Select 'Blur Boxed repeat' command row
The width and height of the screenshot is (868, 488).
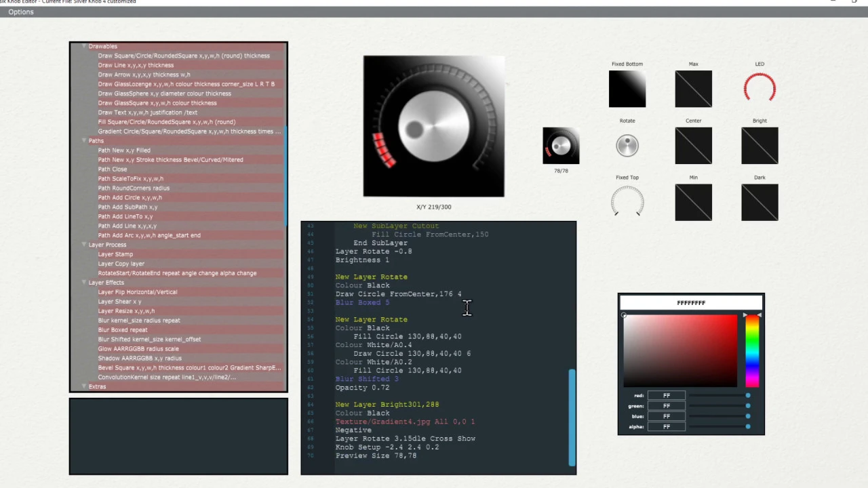tap(123, 330)
